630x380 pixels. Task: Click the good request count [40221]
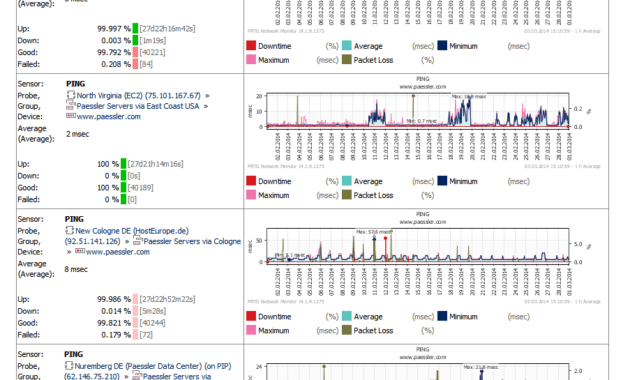tap(152, 52)
